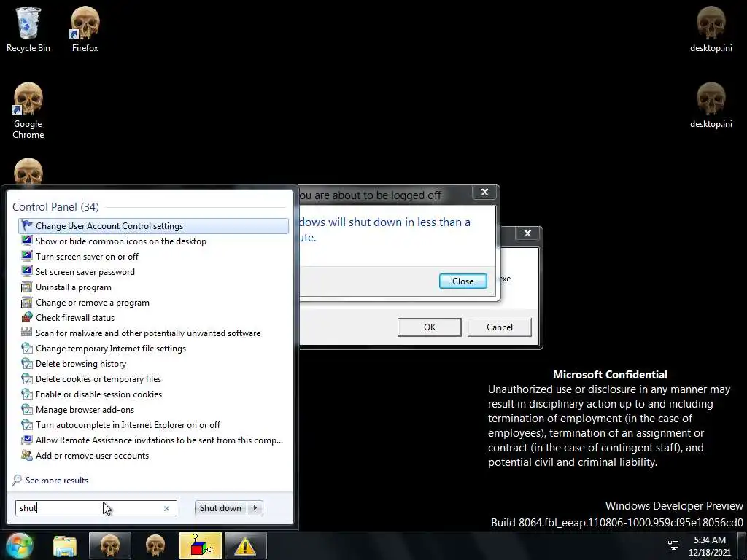This screenshot has width=747, height=560.
Task: Select the top-right desktop.ini skull icon
Action: click(711, 28)
